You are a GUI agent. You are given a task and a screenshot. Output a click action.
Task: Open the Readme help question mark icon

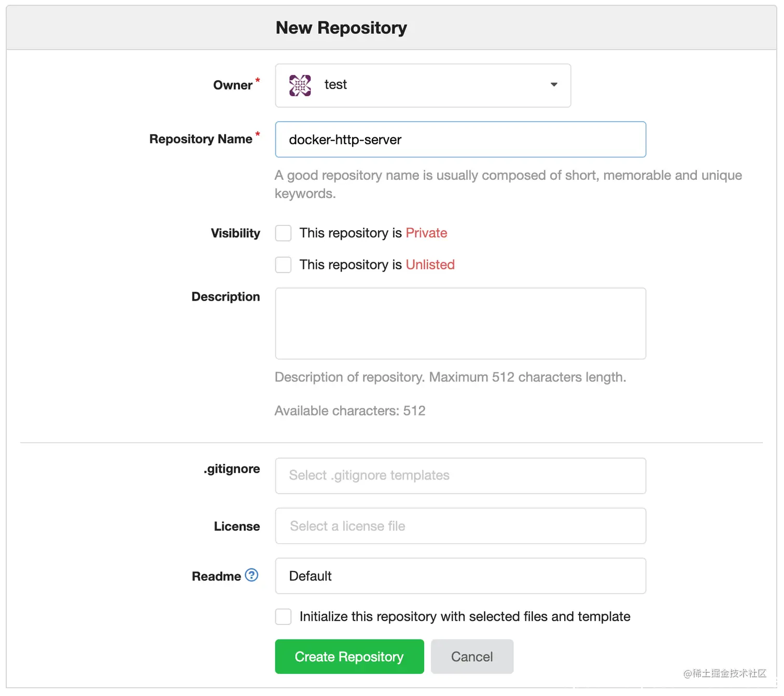coord(251,575)
